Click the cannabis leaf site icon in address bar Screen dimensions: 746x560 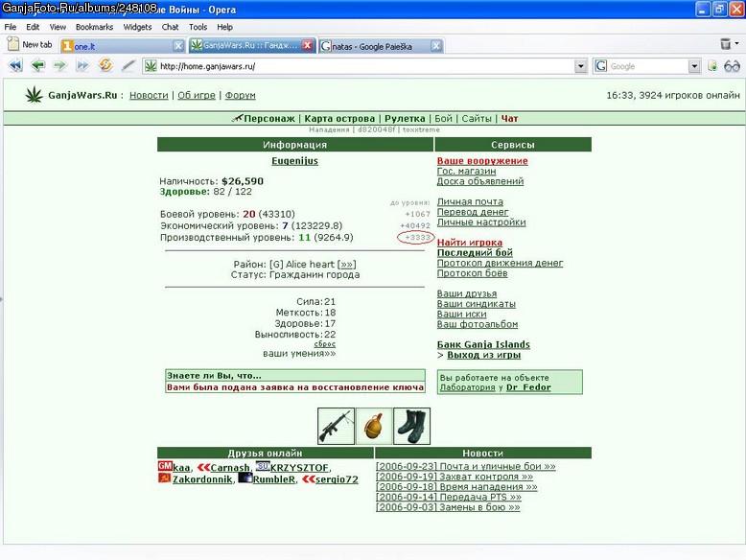151,66
